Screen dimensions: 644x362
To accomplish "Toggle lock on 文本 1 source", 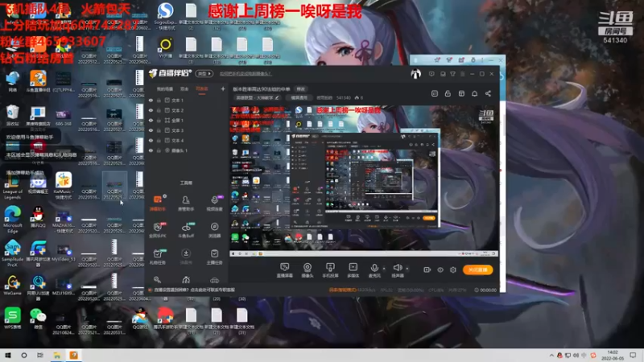I will click(159, 100).
